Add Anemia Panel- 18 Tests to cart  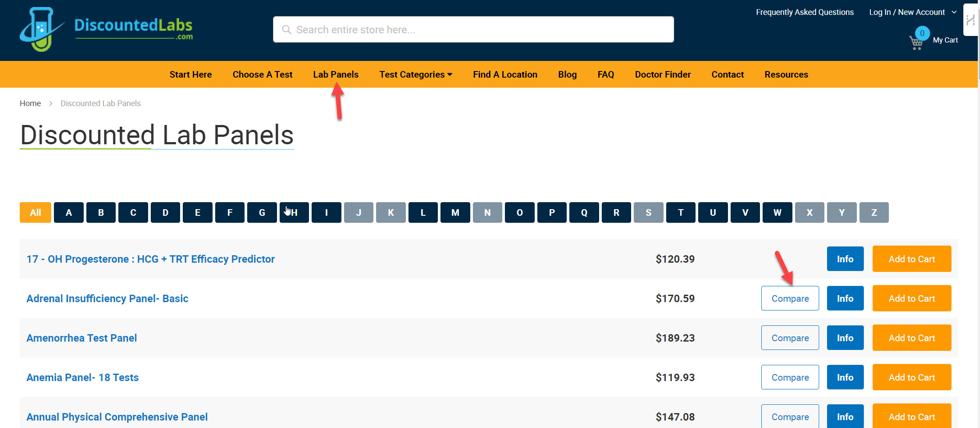[x=912, y=377]
